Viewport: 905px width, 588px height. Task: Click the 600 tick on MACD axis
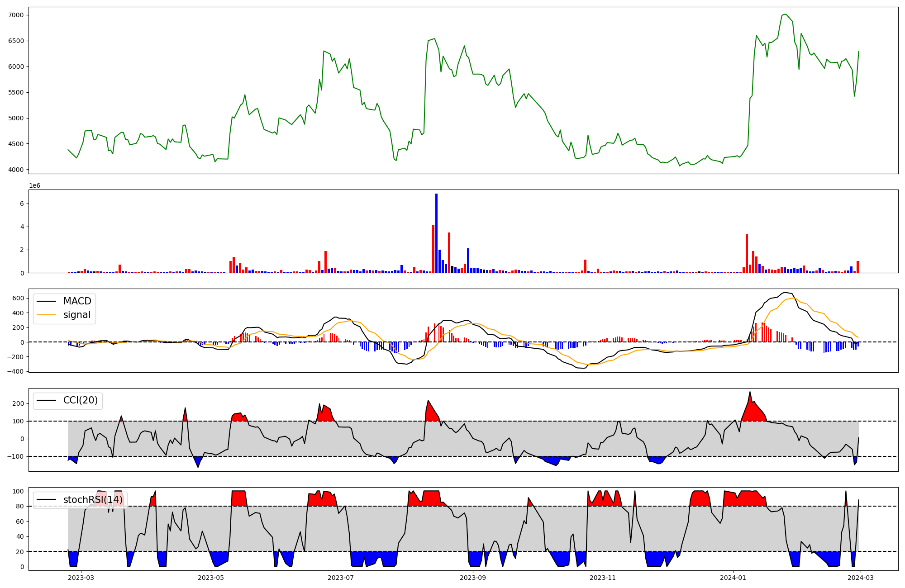(18, 298)
